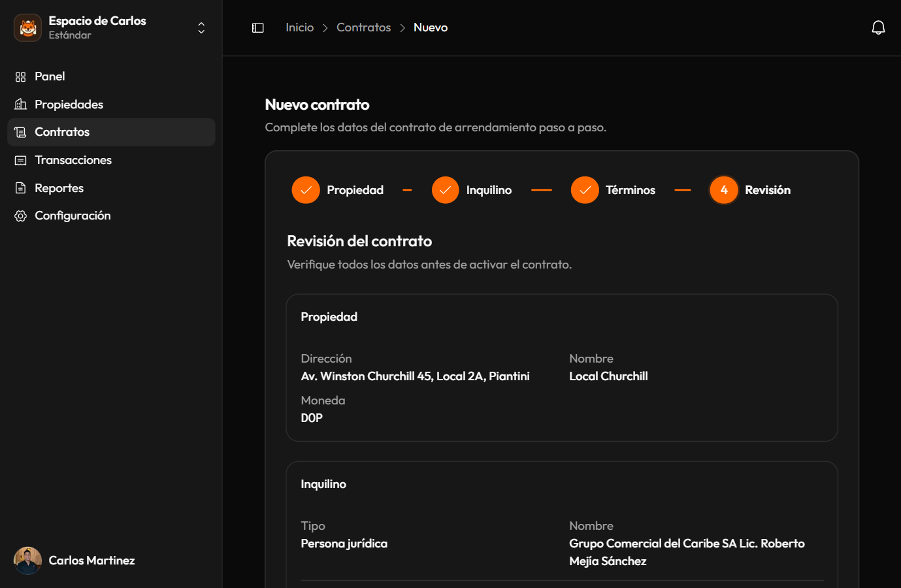The height and width of the screenshot is (588, 901).
Task: Open Reportes from sidebar
Action: [x=111, y=188]
